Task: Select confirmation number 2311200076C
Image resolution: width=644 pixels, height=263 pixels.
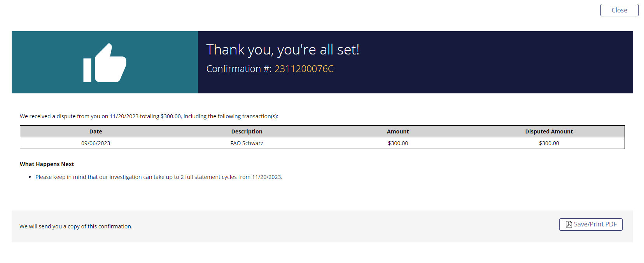Action: pos(304,69)
